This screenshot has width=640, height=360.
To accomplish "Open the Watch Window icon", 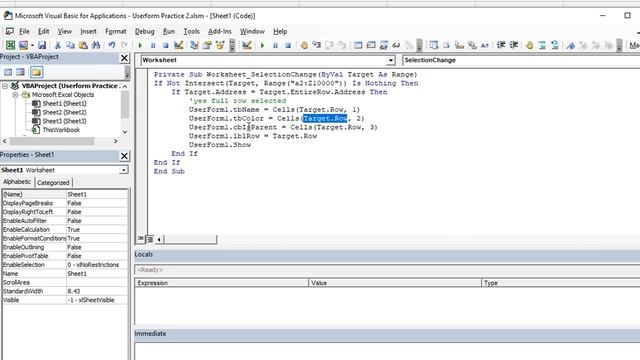I will [383, 45].
